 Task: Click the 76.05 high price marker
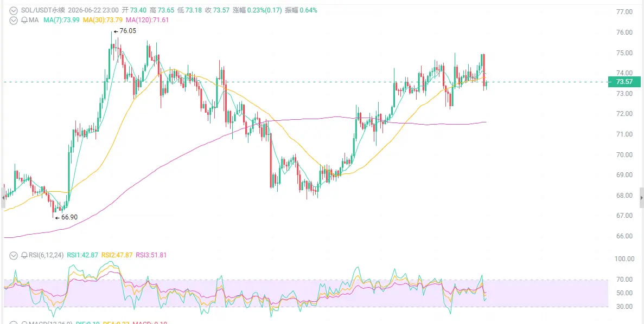(x=124, y=31)
